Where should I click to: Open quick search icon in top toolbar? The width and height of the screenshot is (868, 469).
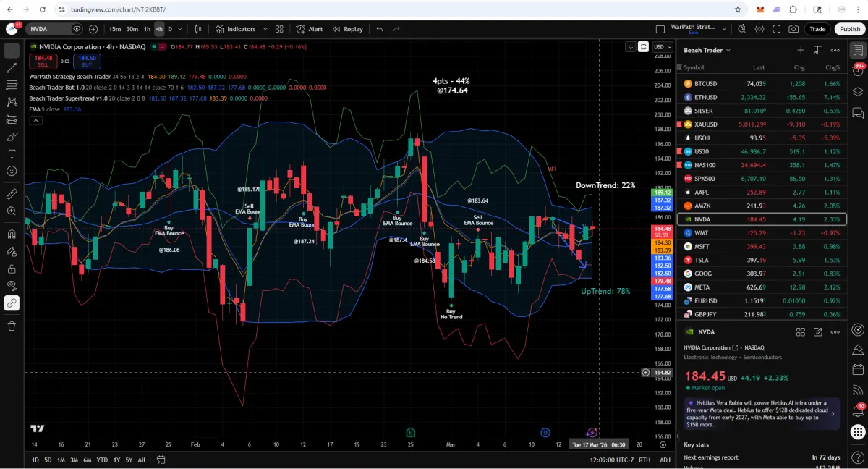point(741,29)
